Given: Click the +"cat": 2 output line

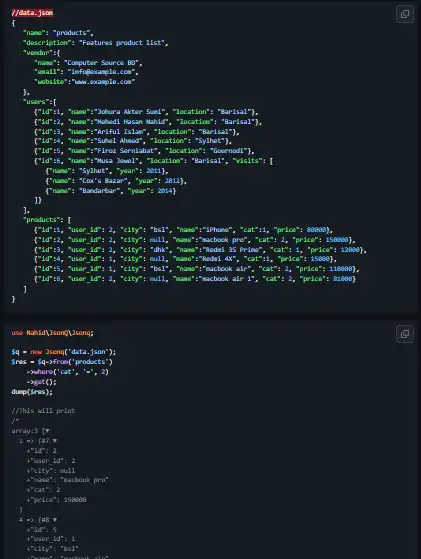Looking at the screenshot, I should pos(43,490).
